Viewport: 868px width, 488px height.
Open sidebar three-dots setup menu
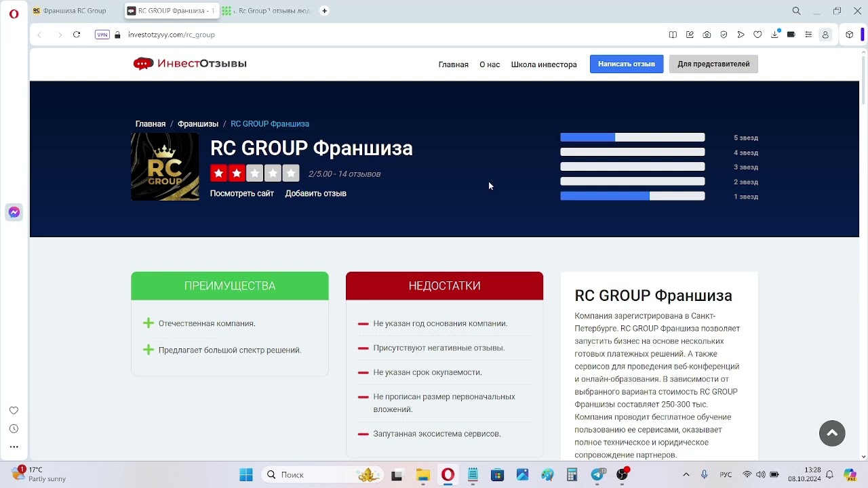click(x=14, y=447)
